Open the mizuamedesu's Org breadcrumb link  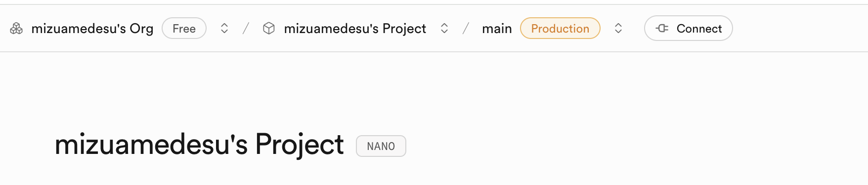tap(92, 29)
